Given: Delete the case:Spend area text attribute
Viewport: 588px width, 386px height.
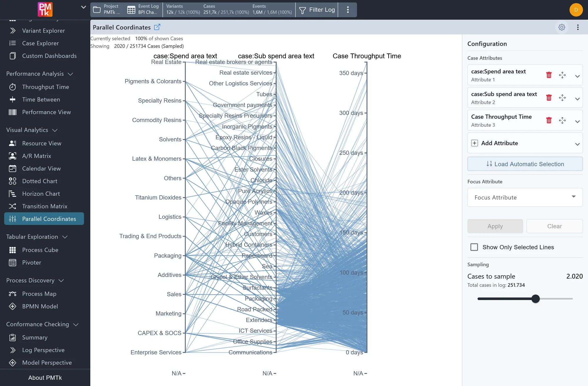Looking at the screenshot, I should (549, 75).
